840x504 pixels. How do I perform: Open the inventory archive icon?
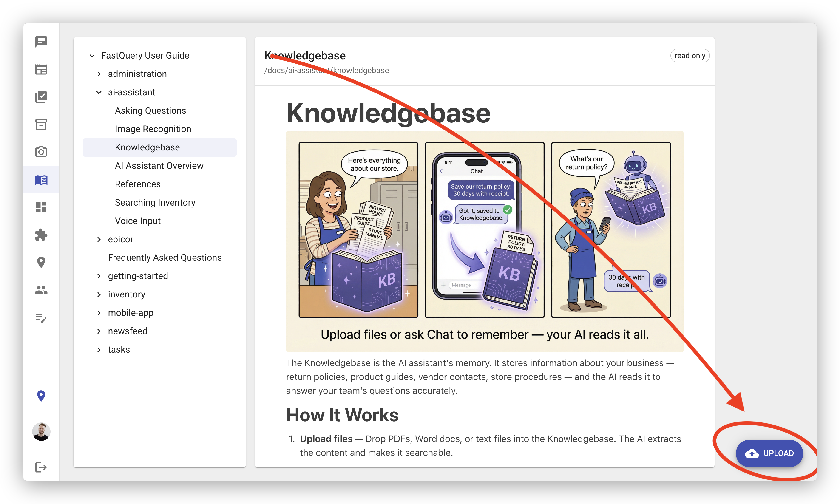pyautogui.click(x=41, y=125)
